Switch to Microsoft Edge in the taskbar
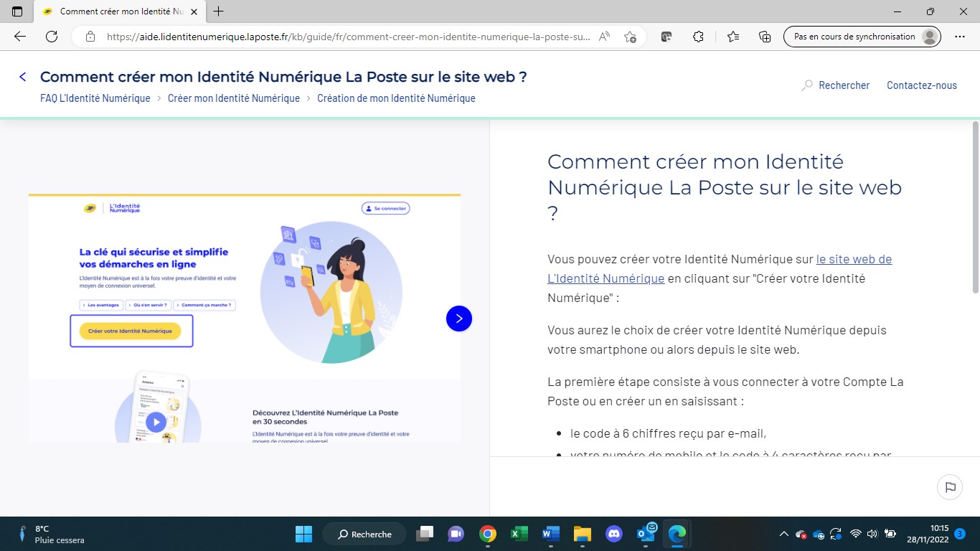980x551 pixels. 677,534
